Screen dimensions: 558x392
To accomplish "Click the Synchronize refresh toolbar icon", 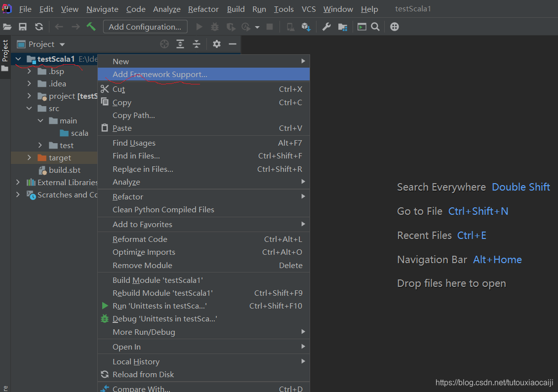I will click(39, 27).
